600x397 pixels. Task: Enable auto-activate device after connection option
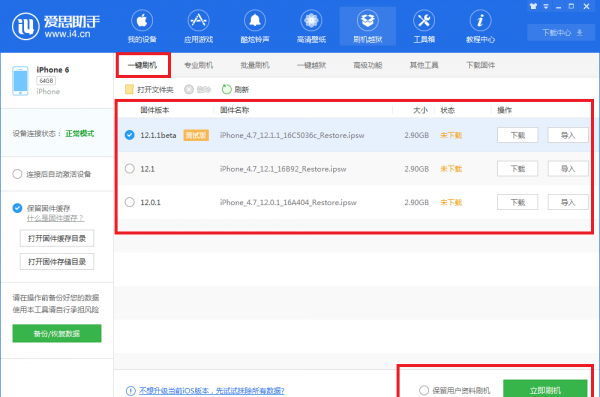[x=17, y=174]
